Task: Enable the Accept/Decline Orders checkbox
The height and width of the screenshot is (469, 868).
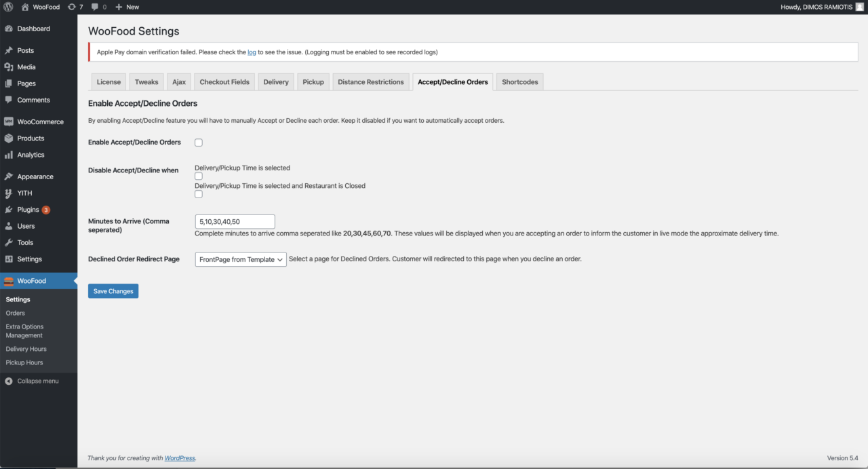Action: click(199, 143)
